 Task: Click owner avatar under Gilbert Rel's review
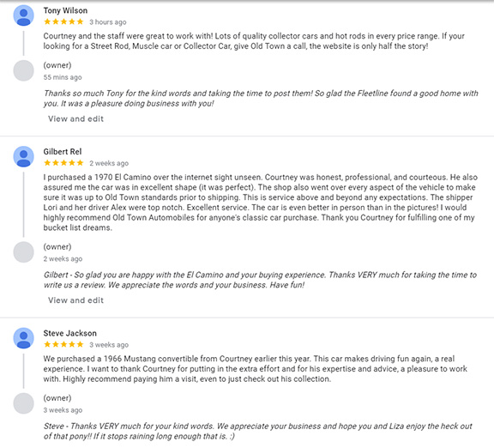[x=24, y=252]
